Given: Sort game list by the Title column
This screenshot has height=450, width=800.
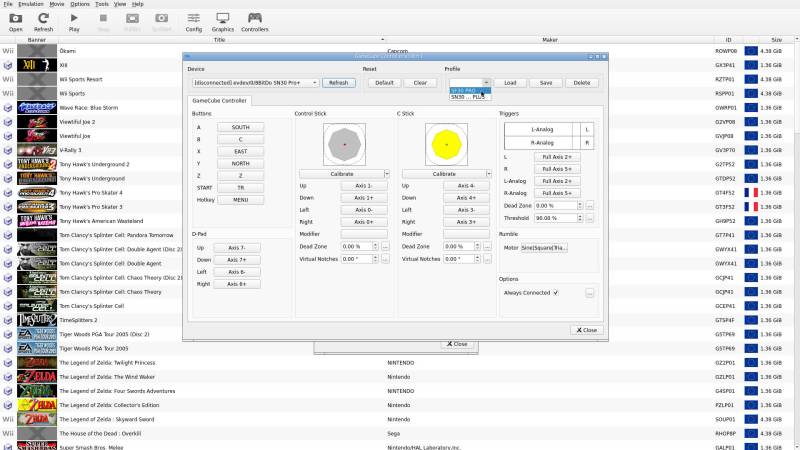Looking at the screenshot, I should click(x=220, y=40).
